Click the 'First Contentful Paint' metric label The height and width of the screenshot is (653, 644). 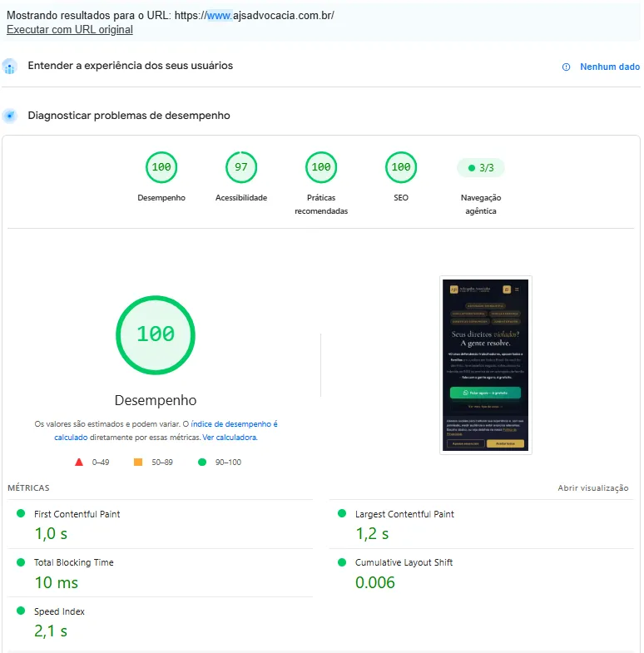77,514
